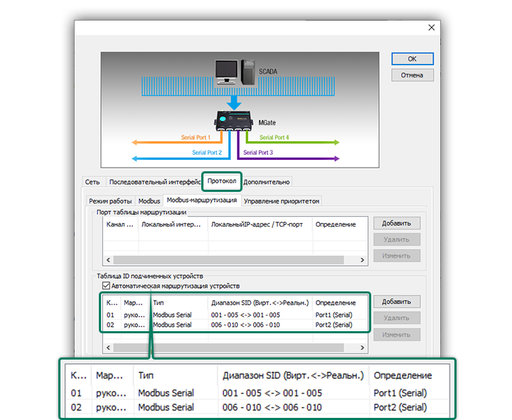Toggle 'Автоматическая маршрутизация устройств' checkbox

pyautogui.click(x=106, y=285)
